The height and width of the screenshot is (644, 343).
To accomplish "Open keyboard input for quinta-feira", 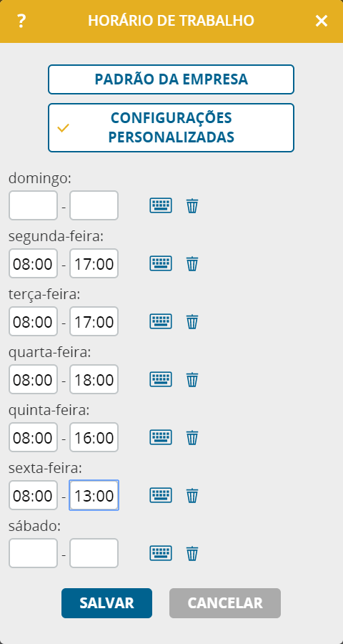I will click(x=160, y=437).
